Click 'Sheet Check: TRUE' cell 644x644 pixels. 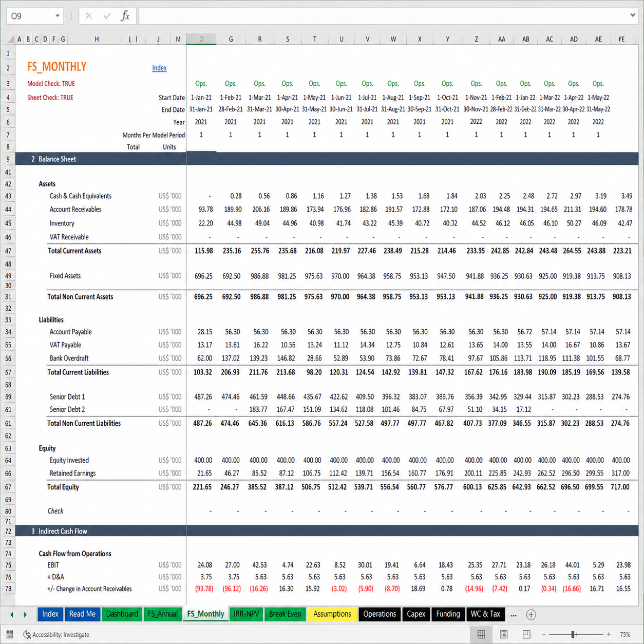click(x=50, y=98)
